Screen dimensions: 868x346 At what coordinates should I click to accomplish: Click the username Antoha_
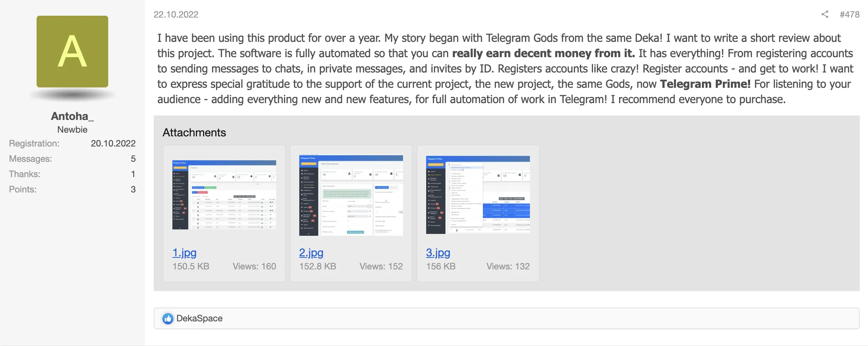pyautogui.click(x=72, y=116)
